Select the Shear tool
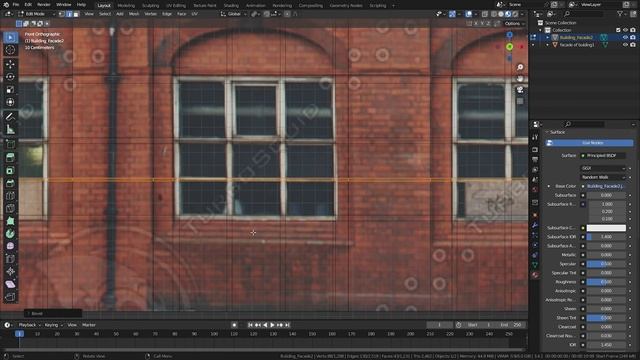The image size is (640, 360). (x=10, y=284)
